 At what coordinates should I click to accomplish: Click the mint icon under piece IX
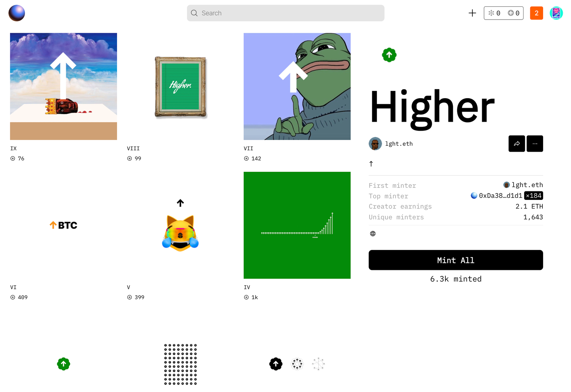point(13,159)
